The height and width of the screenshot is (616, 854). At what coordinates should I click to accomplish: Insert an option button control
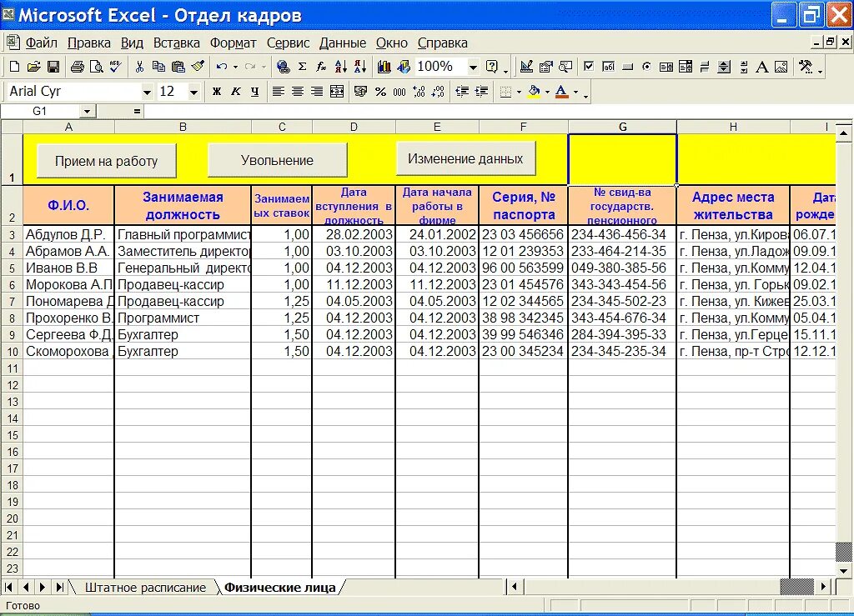(646, 67)
